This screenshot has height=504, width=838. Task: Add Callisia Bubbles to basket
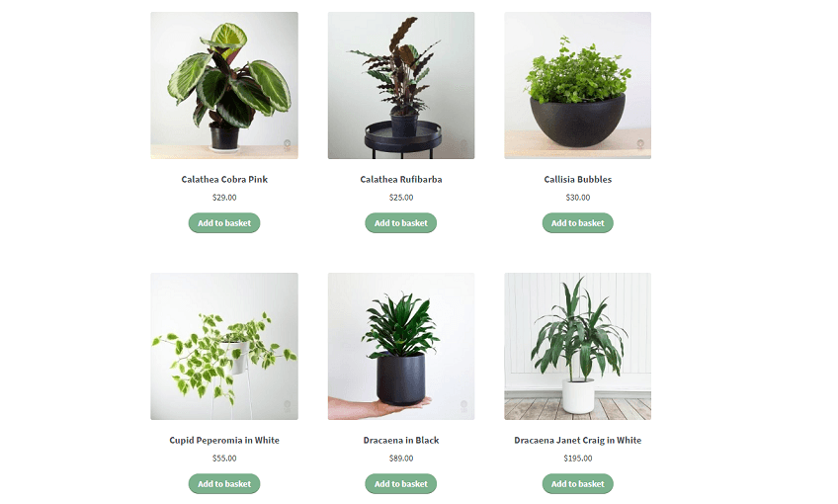578,223
